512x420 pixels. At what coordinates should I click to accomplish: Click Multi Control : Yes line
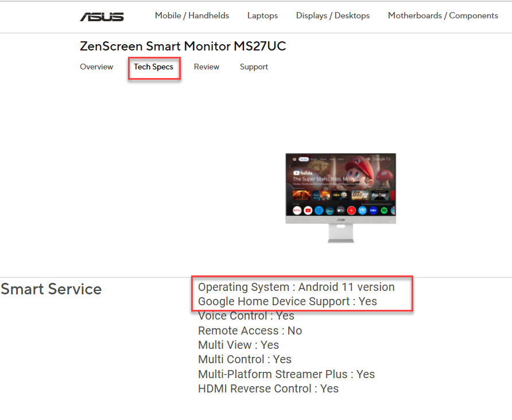pos(245,359)
